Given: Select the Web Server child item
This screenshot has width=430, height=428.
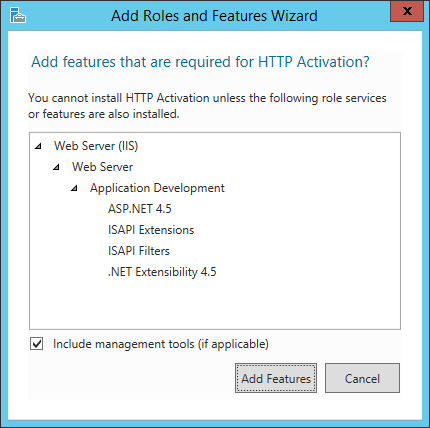Looking at the screenshot, I should [x=102, y=167].
